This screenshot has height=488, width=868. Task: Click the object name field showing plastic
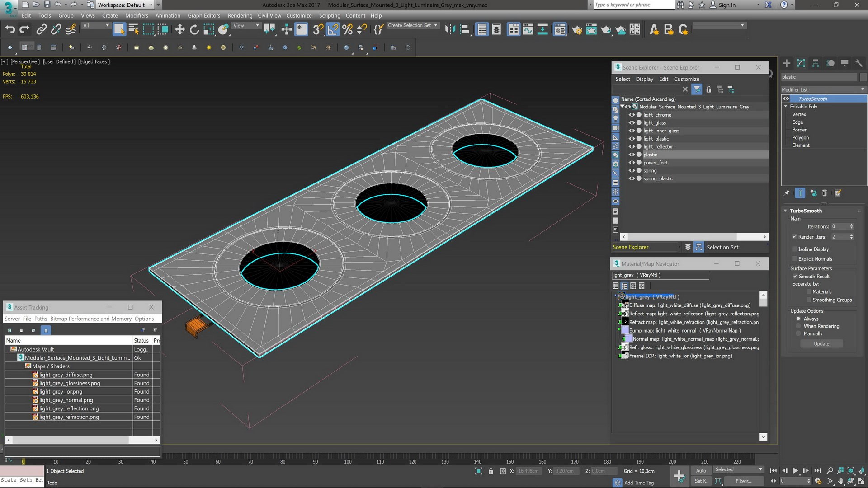819,77
